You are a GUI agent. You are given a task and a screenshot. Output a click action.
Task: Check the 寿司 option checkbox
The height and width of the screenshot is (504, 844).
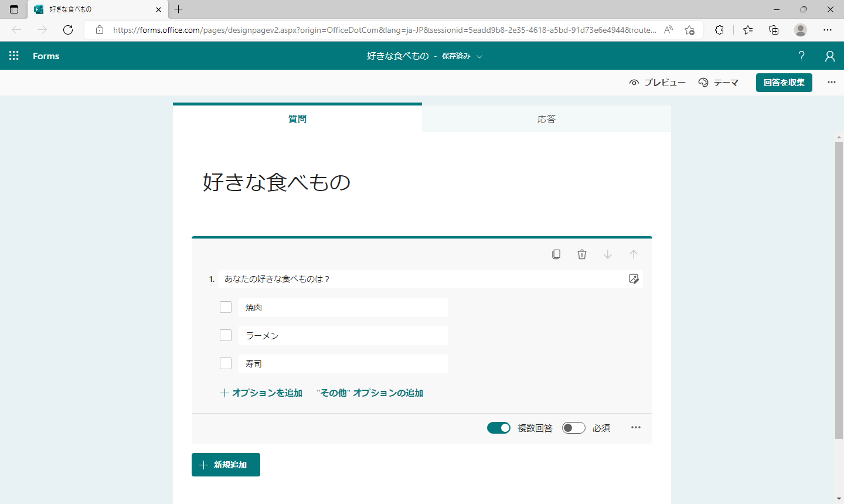pos(226,363)
